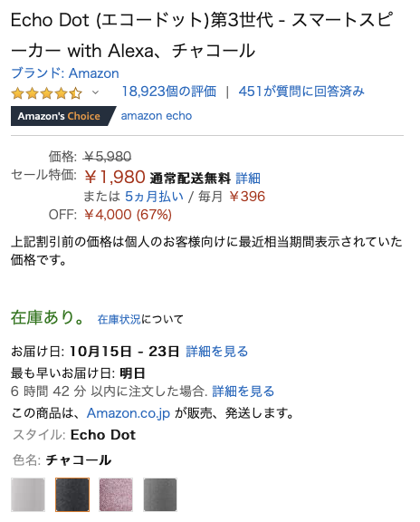Screen dimensions: 420x522
Task: Open the 在庫状況 stock status link
Action: point(119,319)
